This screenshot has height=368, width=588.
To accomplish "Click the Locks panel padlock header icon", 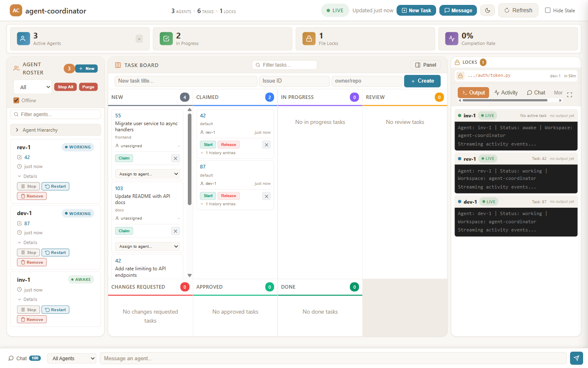I will tap(457, 62).
